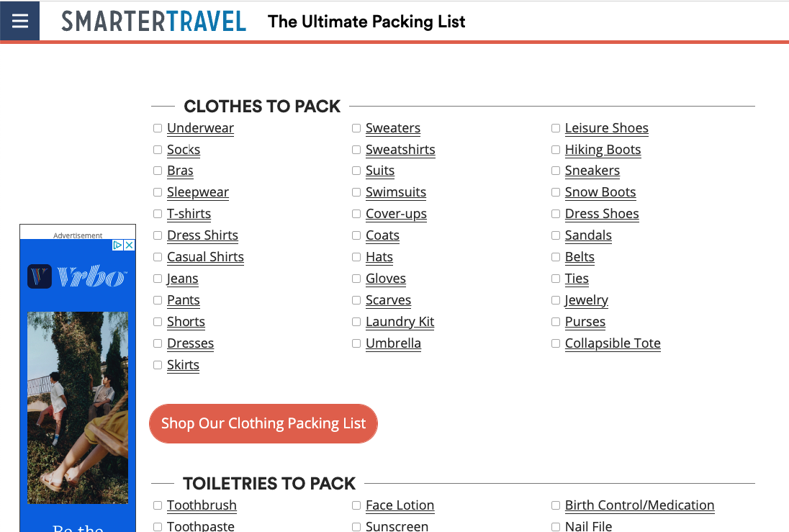Check the Swimsuits checkbox
Viewport: 789px width, 532px height.
pos(356,192)
